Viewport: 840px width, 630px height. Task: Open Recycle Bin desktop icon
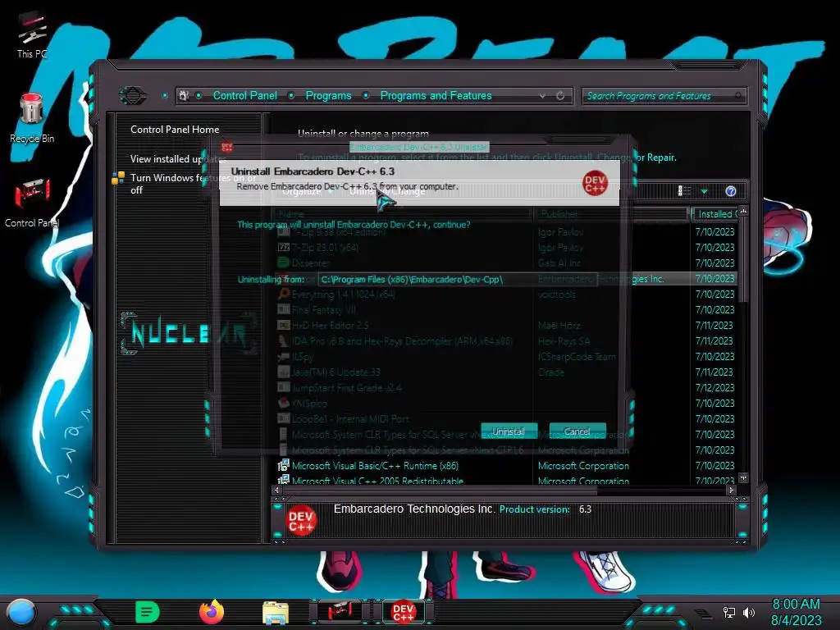tap(32, 118)
